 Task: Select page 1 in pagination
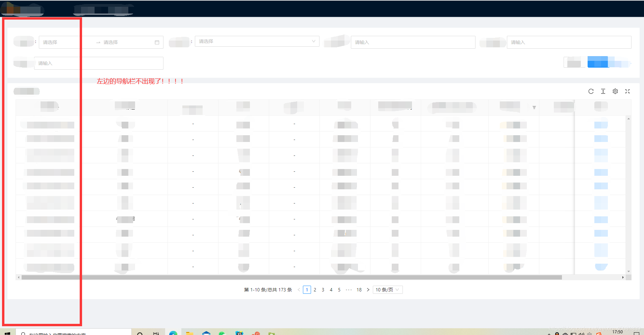[x=307, y=290]
